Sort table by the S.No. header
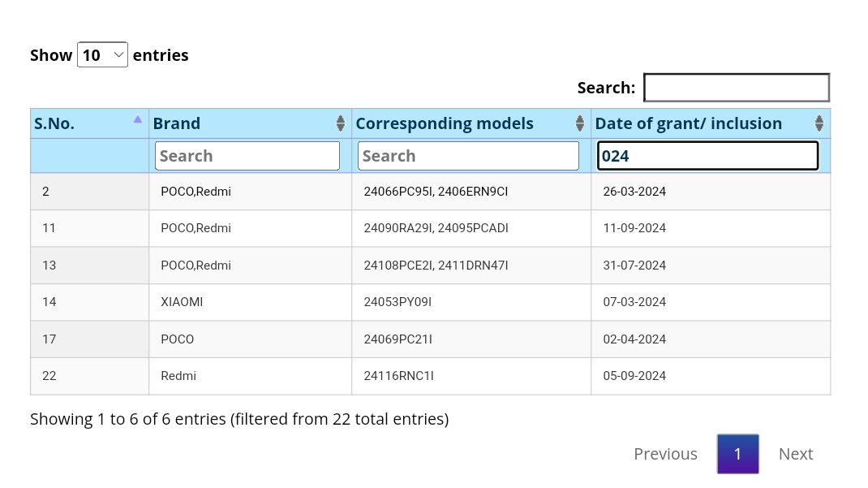This screenshot has width=868, height=488. click(54, 123)
